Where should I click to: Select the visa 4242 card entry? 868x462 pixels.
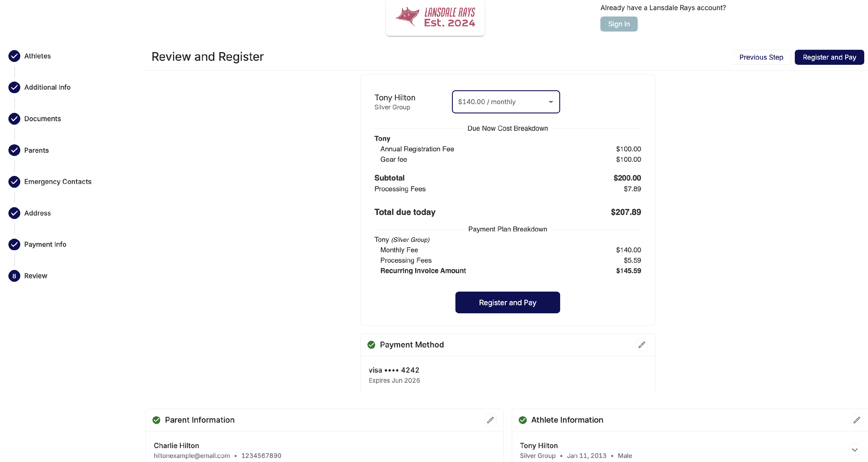394,370
